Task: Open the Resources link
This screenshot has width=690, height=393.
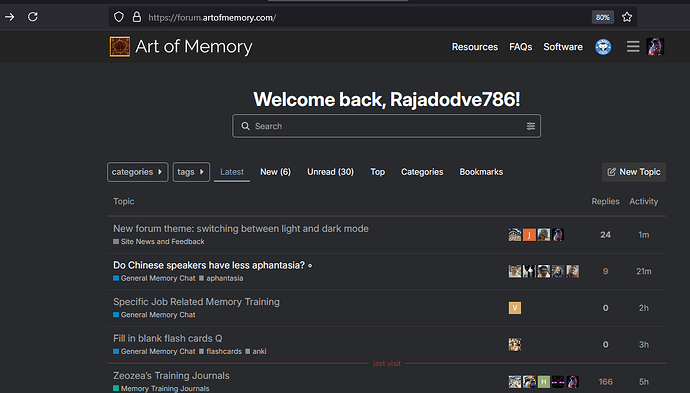Action: [474, 47]
